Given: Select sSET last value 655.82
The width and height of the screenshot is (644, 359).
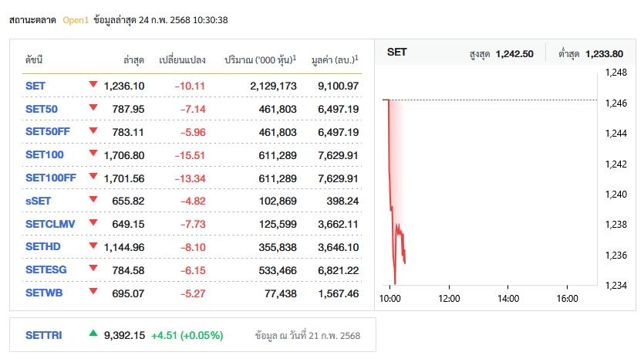Looking at the screenshot, I should click(128, 201).
